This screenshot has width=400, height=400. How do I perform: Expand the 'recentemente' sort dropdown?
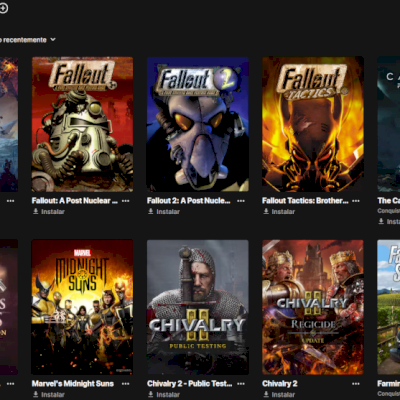pyautogui.click(x=28, y=40)
